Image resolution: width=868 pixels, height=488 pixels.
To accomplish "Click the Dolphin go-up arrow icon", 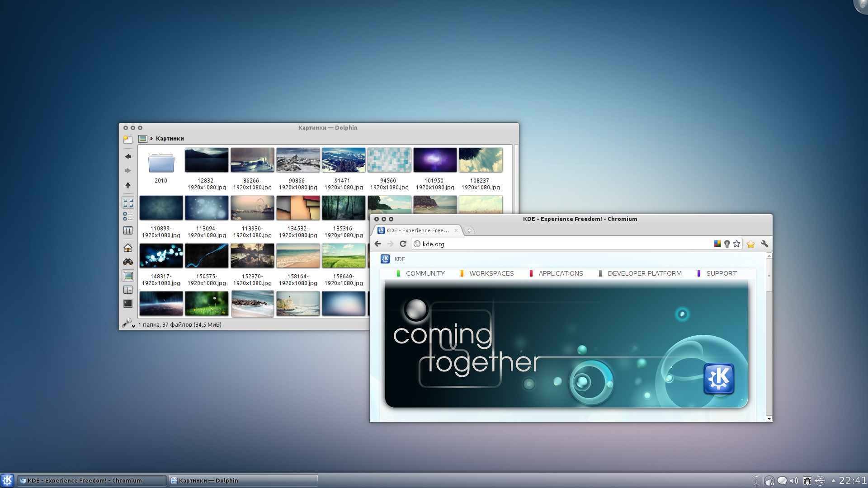I will (x=128, y=185).
